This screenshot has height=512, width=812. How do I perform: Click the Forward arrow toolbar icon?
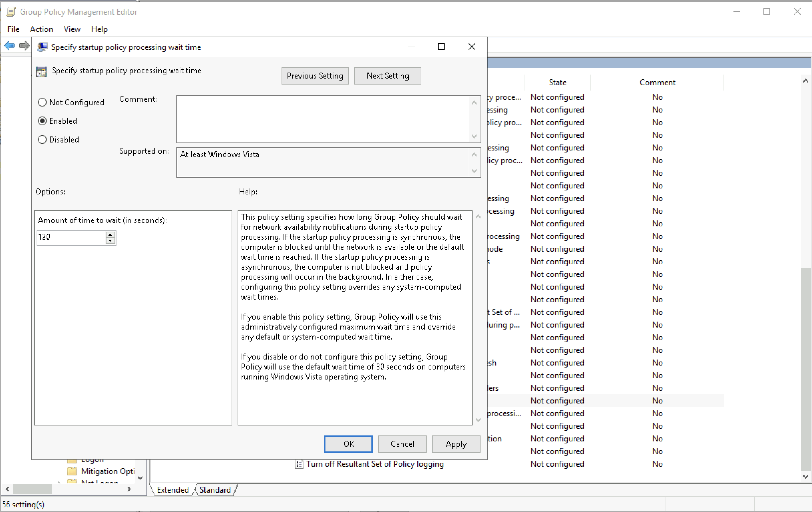[24, 45]
